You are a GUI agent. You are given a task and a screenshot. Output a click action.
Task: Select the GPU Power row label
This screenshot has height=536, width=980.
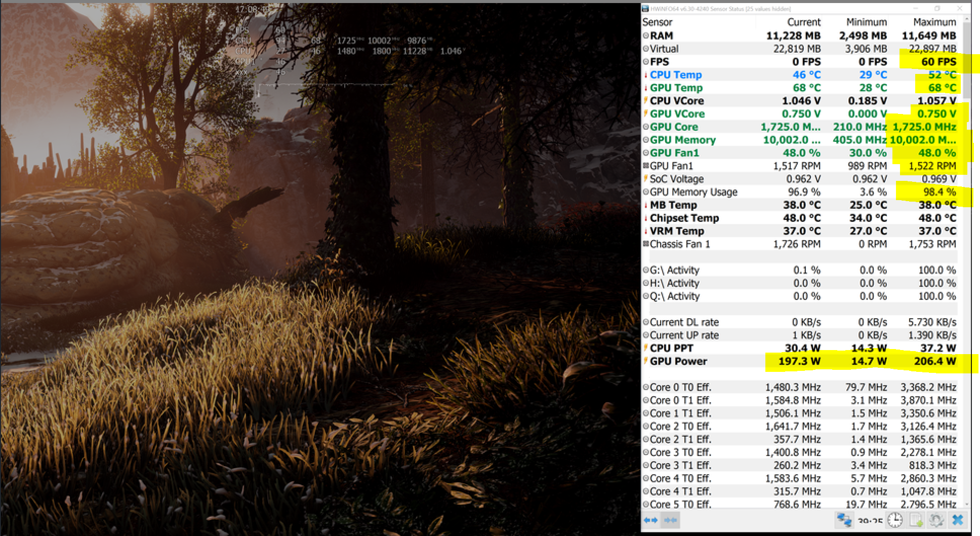[x=678, y=361]
